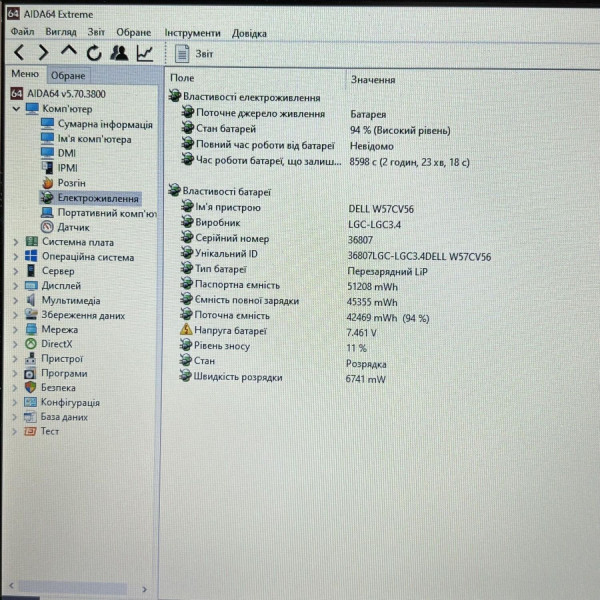Click the Системна плата icon
This screenshot has width=600, height=600.
pyautogui.click(x=31, y=241)
